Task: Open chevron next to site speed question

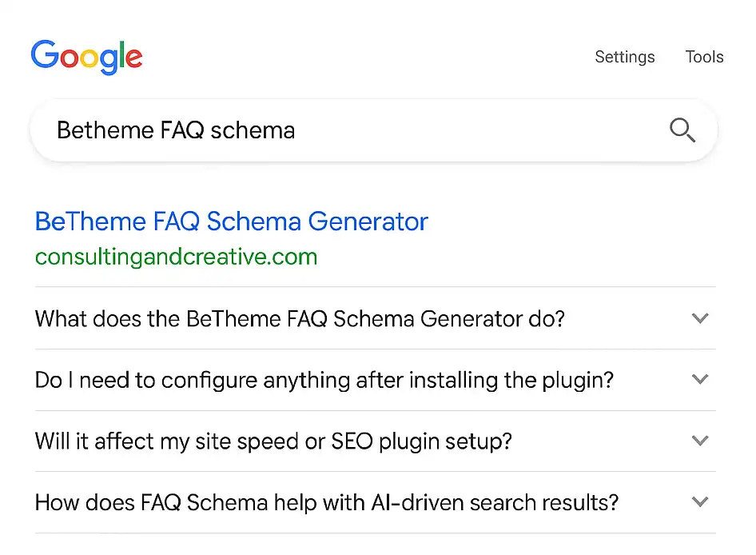Action: [x=700, y=441]
